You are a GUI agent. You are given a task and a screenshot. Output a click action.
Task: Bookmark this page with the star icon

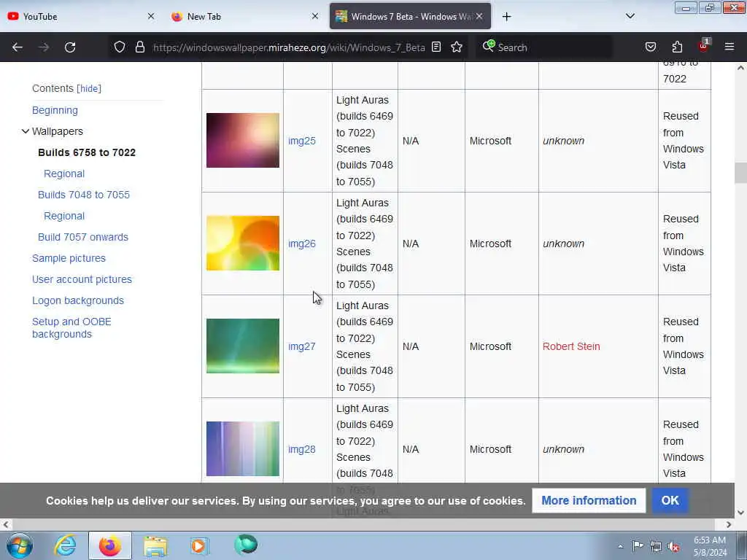[457, 47]
